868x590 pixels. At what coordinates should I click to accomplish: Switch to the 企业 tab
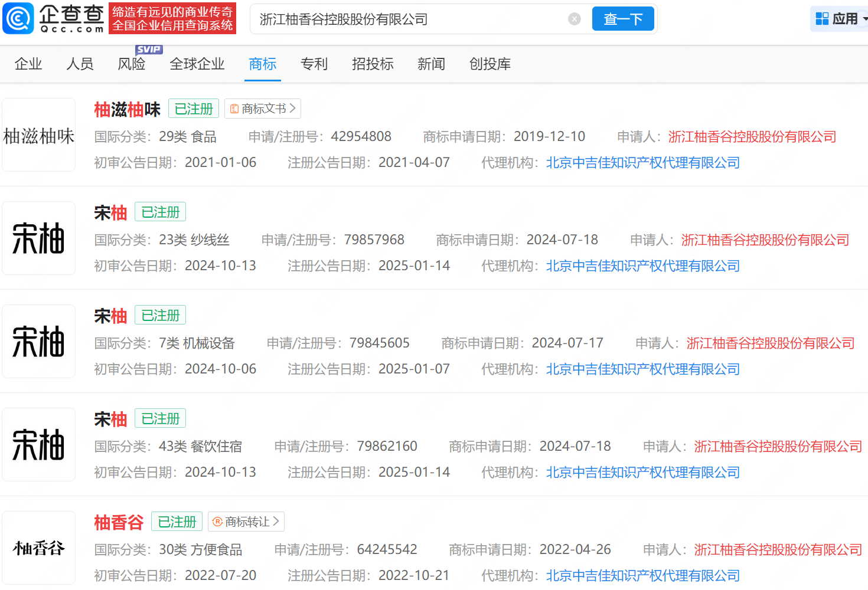click(28, 64)
